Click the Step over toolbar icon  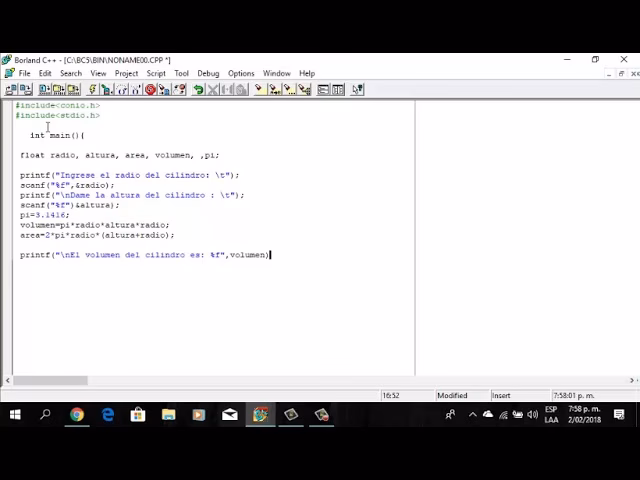tap(122, 89)
